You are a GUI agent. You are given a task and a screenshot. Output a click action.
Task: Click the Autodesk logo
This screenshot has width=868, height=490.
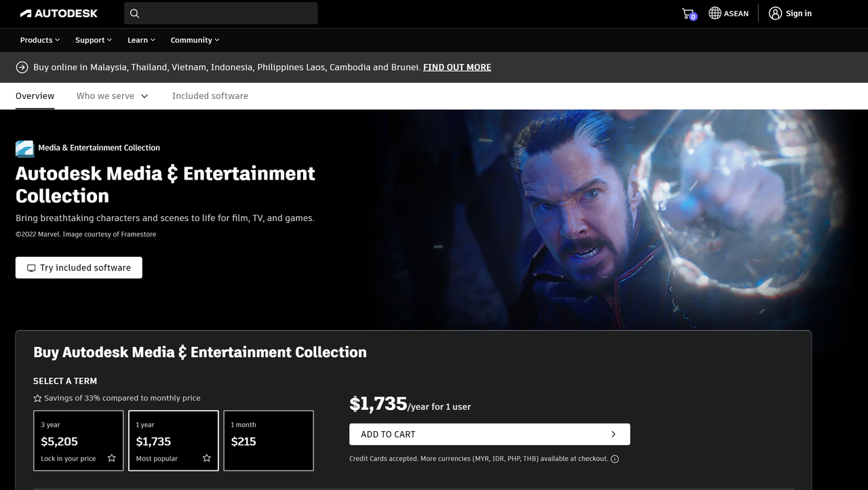(59, 14)
